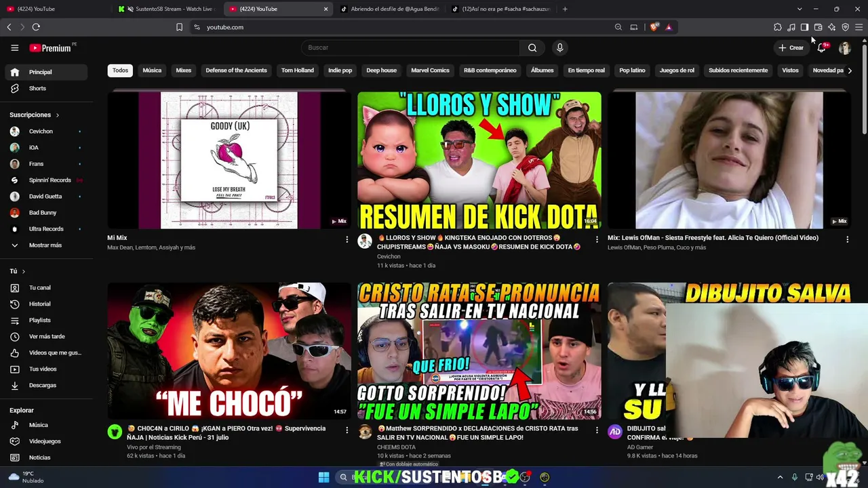868x488 pixels.
Task: Open Música under Explorar
Action: (46, 425)
